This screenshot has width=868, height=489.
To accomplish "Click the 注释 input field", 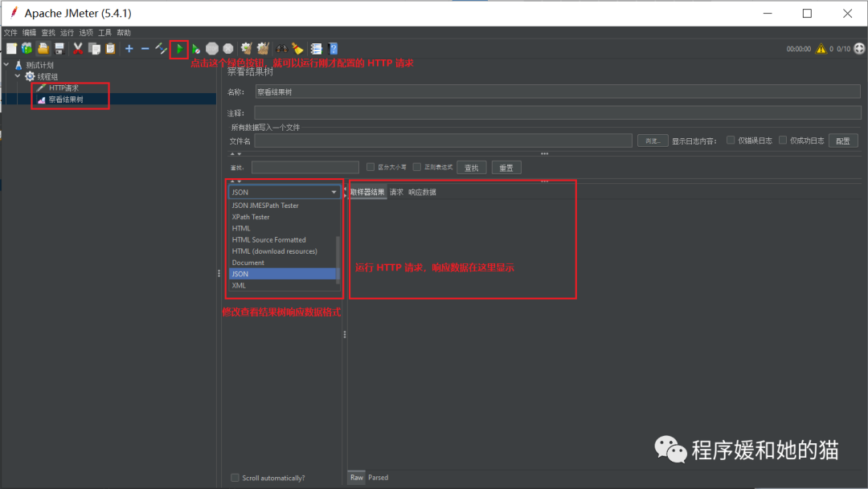I will 558,113.
